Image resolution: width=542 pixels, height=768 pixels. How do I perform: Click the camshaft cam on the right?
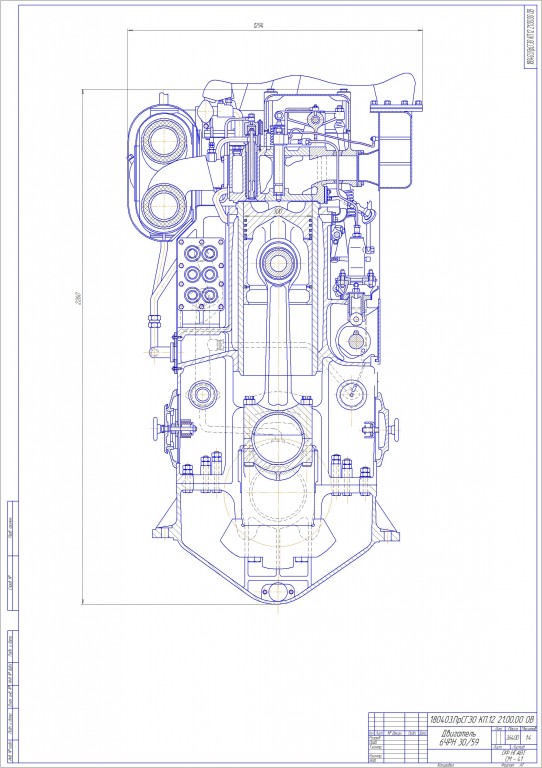(356, 340)
